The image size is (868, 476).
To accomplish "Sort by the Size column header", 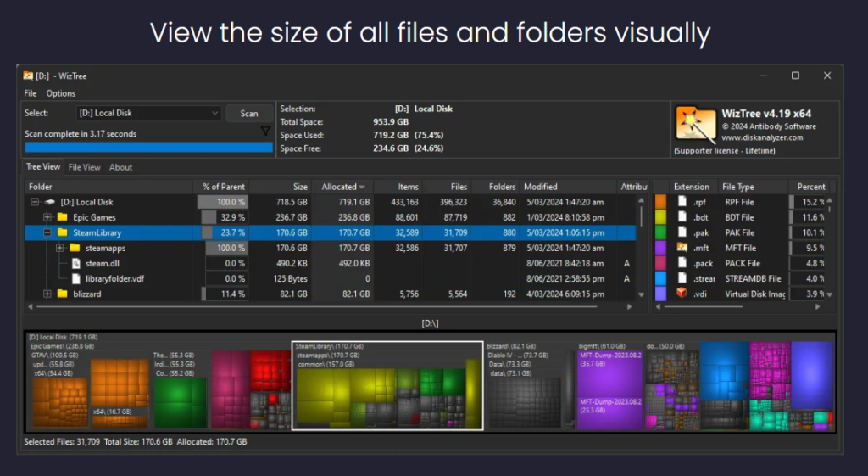I will (x=281, y=187).
